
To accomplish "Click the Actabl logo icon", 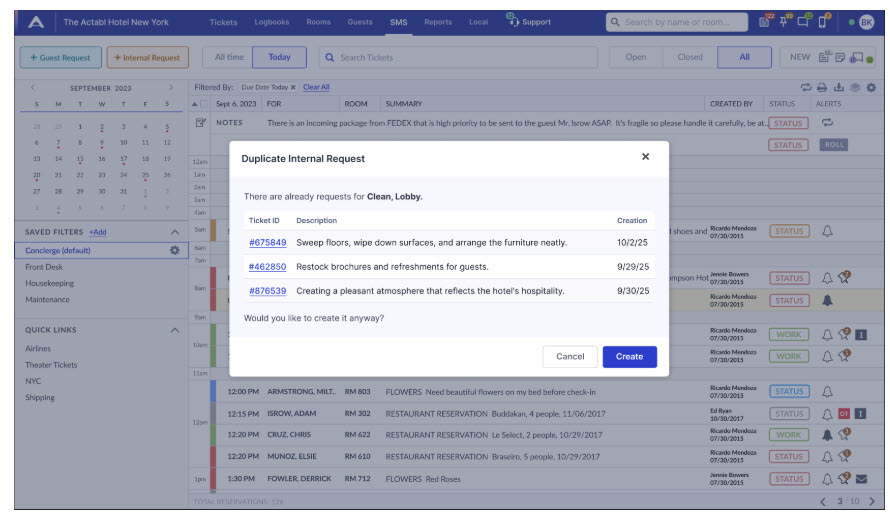I will coord(36,22).
